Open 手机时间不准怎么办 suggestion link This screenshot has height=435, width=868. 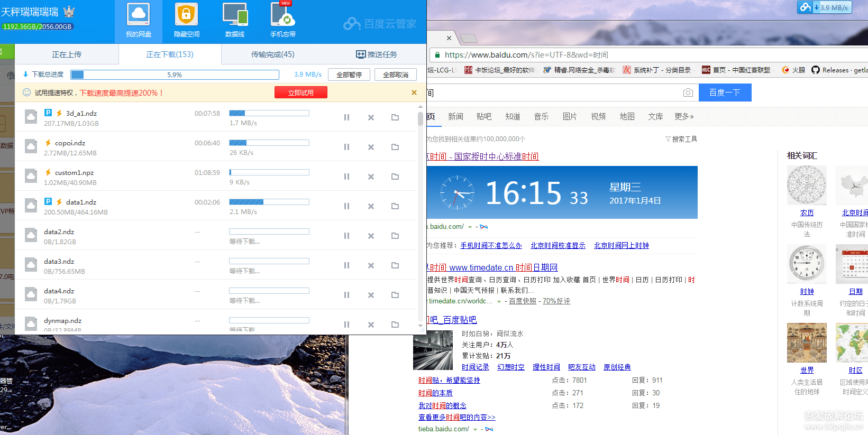point(491,245)
